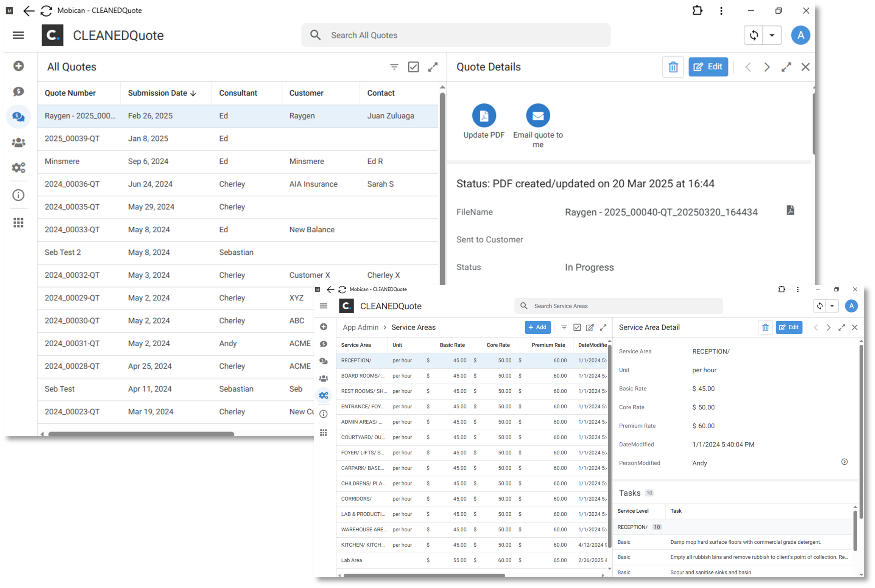Screen dimensions: 875x588
Task: Click Email quote to me icon
Action: click(537, 115)
